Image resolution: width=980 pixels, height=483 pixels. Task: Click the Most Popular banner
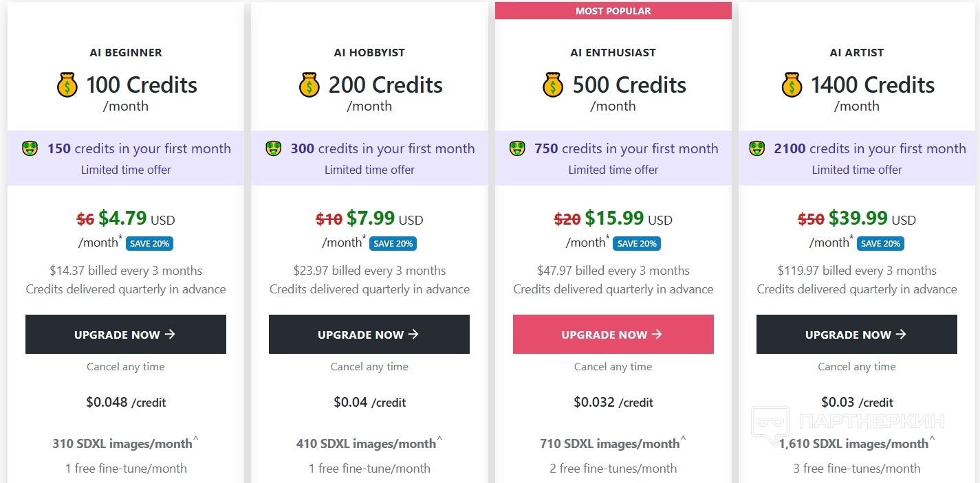pyautogui.click(x=613, y=11)
